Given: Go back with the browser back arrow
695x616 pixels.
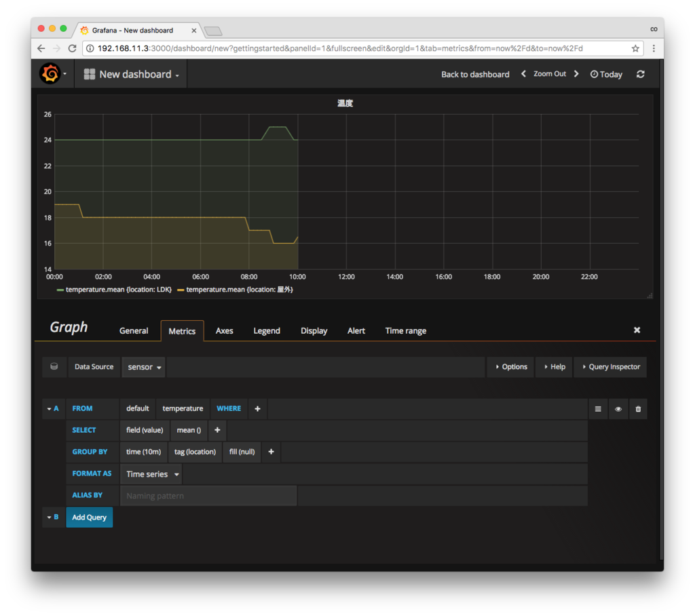Looking at the screenshot, I should pyautogui.click(x=41, y=48).
